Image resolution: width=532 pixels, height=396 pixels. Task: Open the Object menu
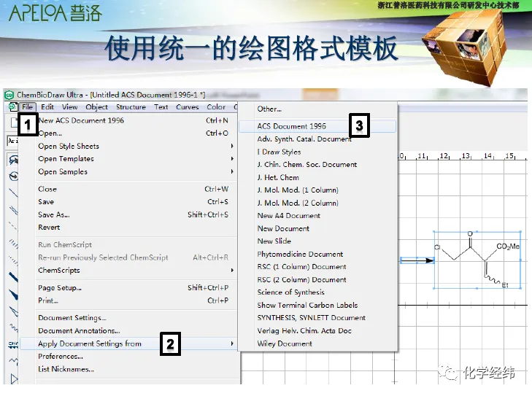tap(97, 107)
